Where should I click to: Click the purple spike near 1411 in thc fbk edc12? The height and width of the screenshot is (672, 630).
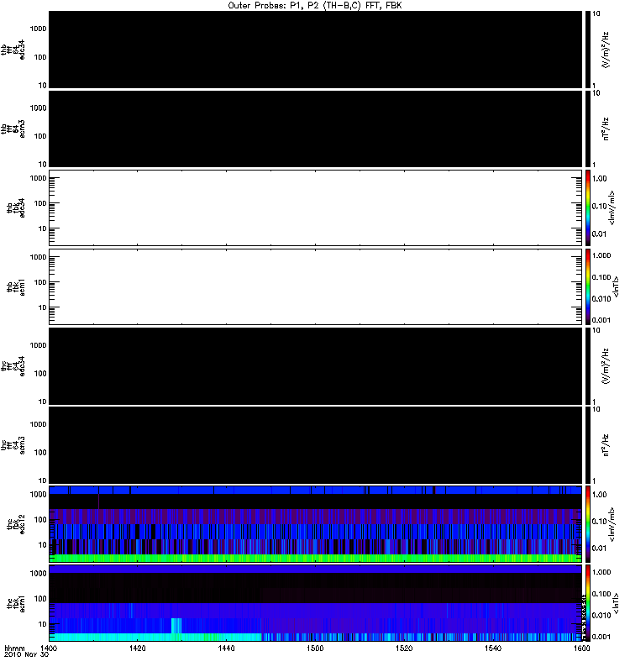(98, 501)
